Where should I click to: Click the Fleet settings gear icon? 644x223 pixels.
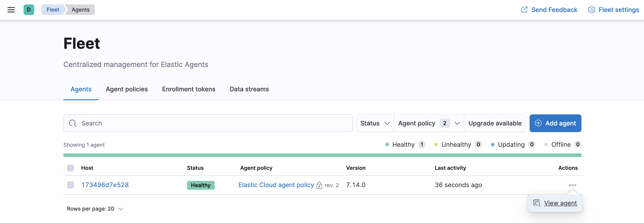point(591,10)
